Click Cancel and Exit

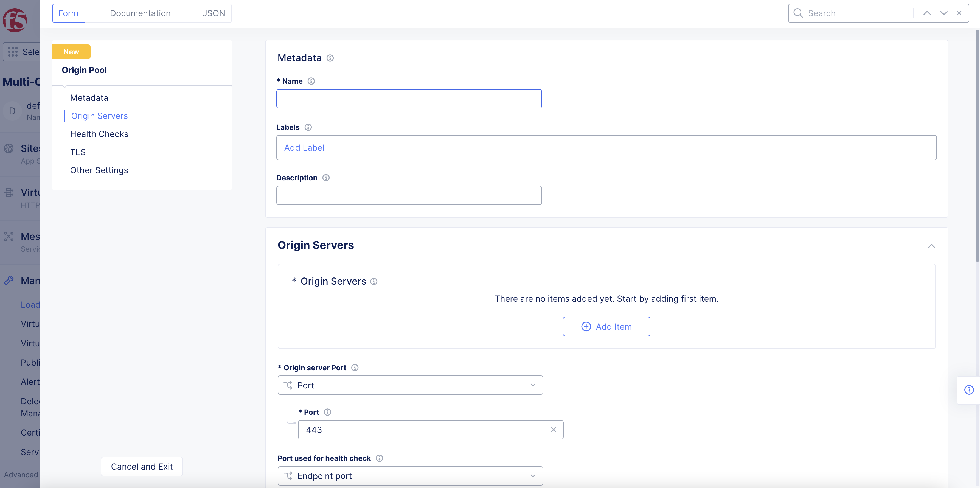142,466
